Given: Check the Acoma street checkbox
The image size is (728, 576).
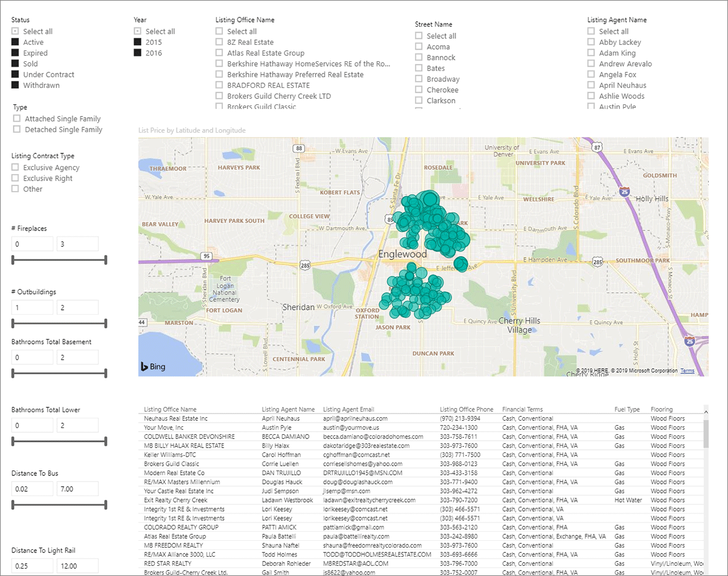Looking at the screenshot, I should click(x=419, y=47).
